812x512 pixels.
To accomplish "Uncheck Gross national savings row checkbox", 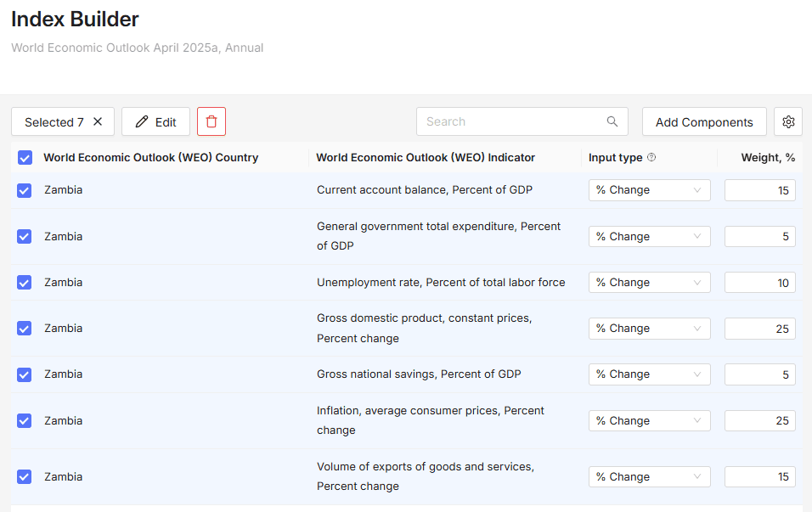I will [25, 374].
